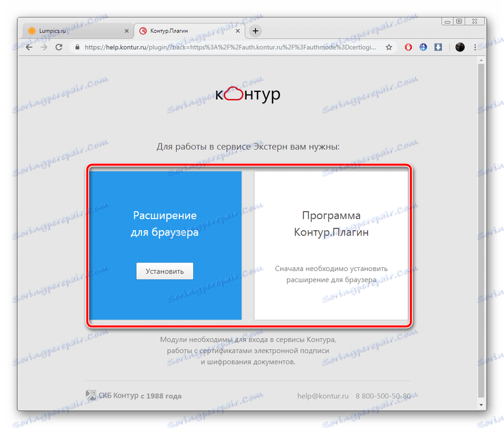Screen dimensions: 504x428
Task: Click the Установить button
Action: click(164, 271)
